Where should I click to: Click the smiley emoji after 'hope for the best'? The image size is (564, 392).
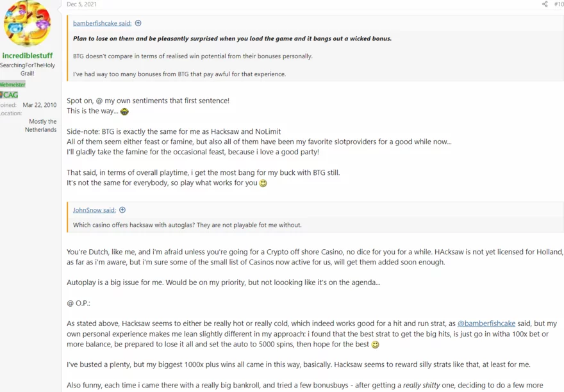coord(375,345)
